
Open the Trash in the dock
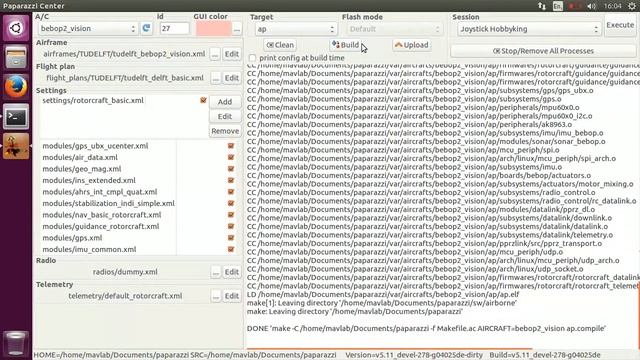[16, 343]
